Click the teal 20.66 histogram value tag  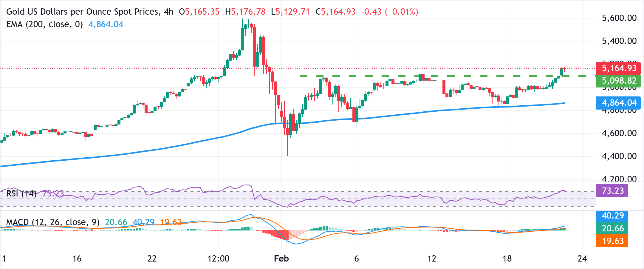pos(612,228)
